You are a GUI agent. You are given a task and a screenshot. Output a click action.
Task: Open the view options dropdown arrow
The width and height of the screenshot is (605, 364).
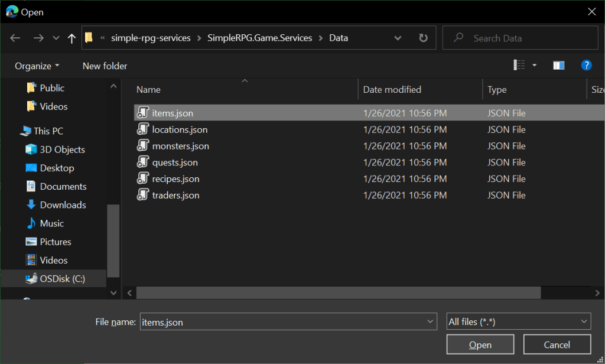pyautogui.click(x=534, y=66)
